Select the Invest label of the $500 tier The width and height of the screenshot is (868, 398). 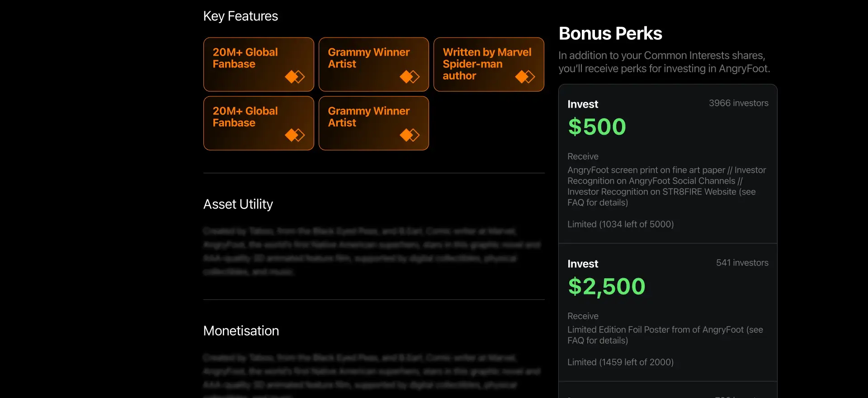point(583,104)
